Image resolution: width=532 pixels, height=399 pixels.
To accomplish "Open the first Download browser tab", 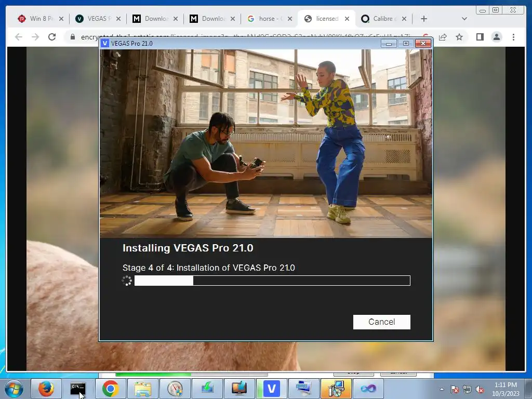I will click(155, 19).
